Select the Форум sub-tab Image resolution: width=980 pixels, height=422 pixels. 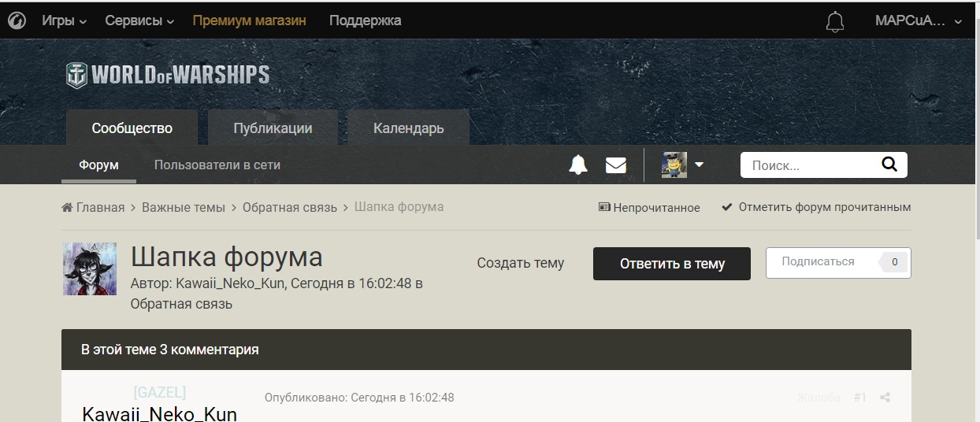pyautogui.click(x=98, y=165)
